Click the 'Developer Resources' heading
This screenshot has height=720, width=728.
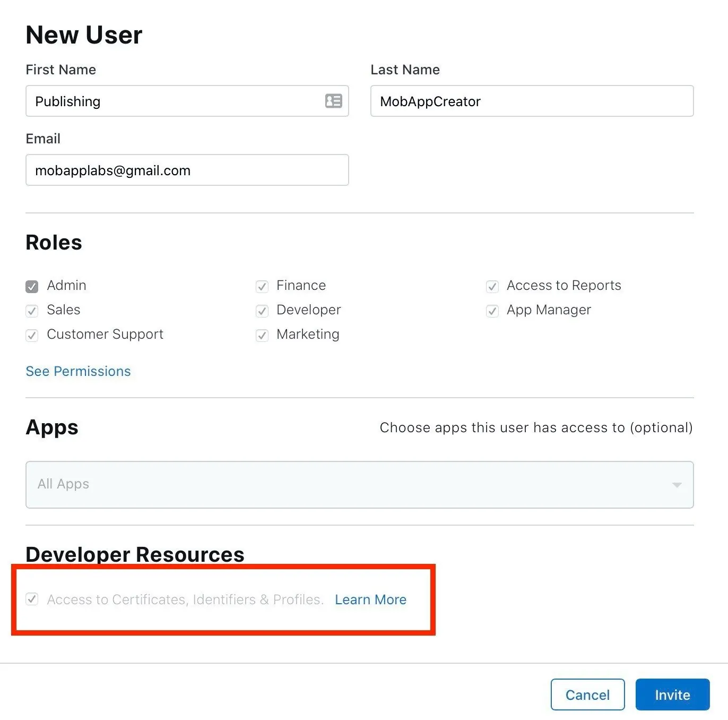(x=135, y=554)
